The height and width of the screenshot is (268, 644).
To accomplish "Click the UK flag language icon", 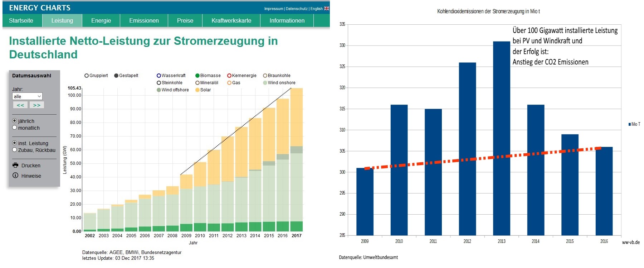I will coord(326,9).
